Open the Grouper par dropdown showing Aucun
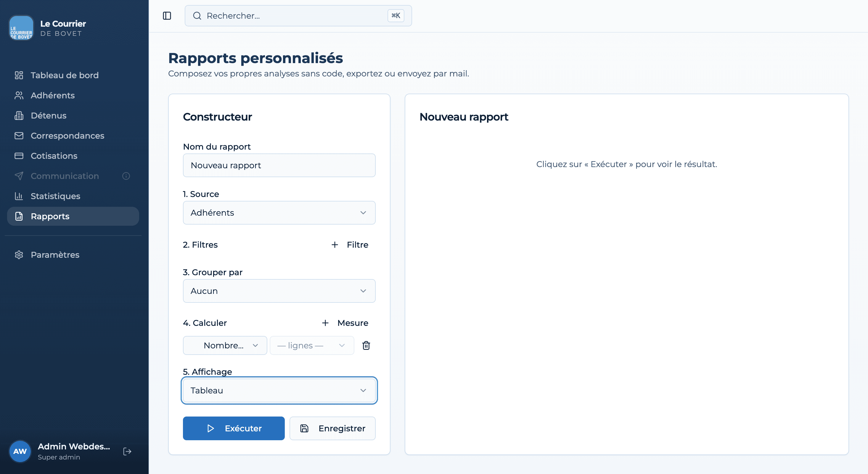 [279, 291]
